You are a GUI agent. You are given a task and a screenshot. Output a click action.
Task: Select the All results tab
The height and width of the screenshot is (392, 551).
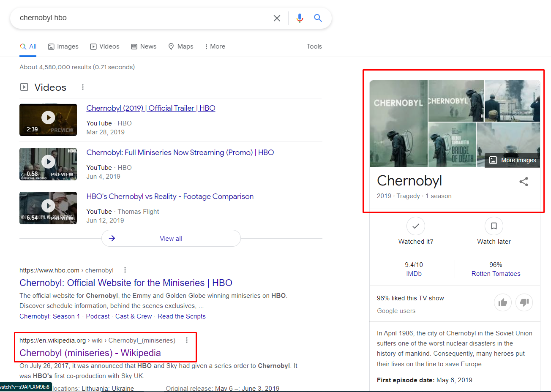coord(28,46)
